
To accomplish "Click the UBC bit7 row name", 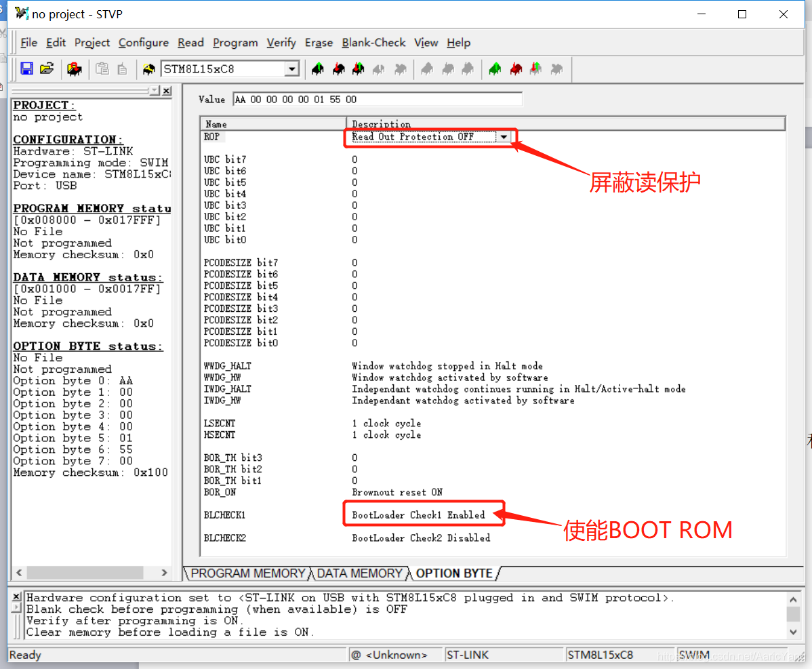I will [x=225, y=159].
